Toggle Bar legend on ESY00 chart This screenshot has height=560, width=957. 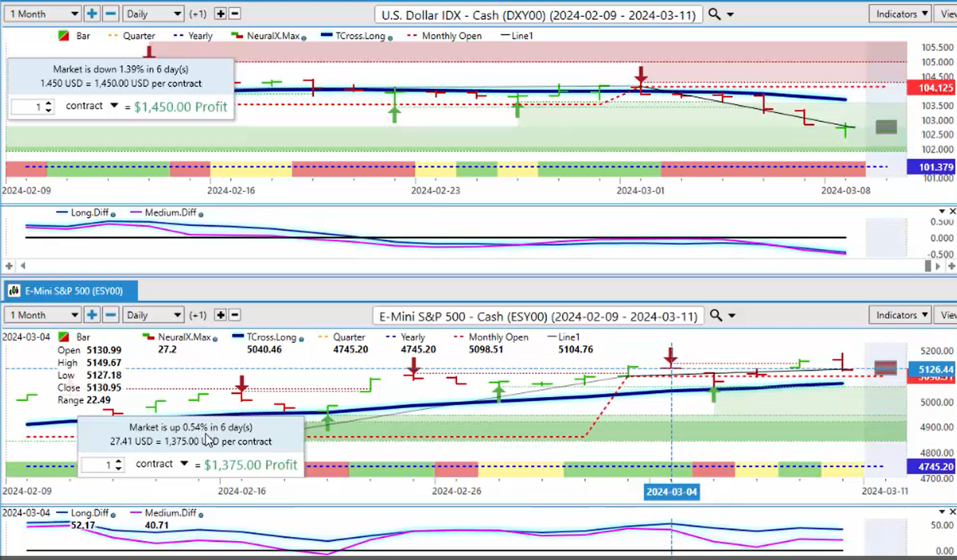coord(75,337)
